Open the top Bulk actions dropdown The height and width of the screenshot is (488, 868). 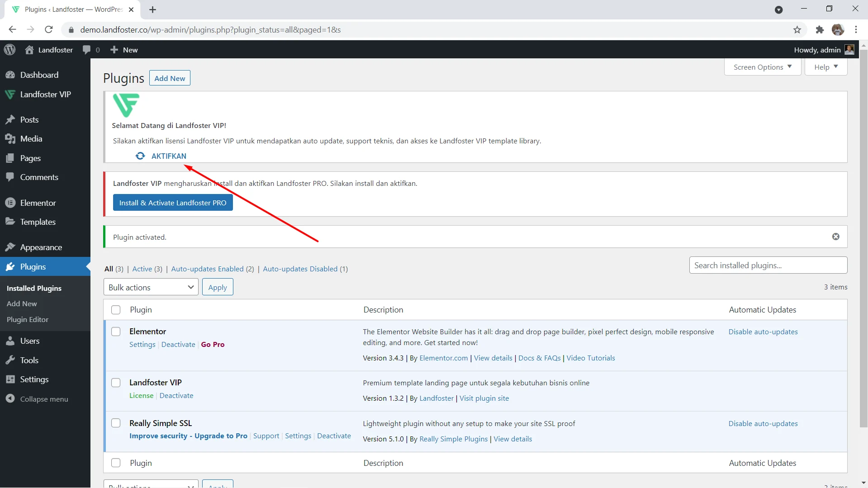[151, 288]
